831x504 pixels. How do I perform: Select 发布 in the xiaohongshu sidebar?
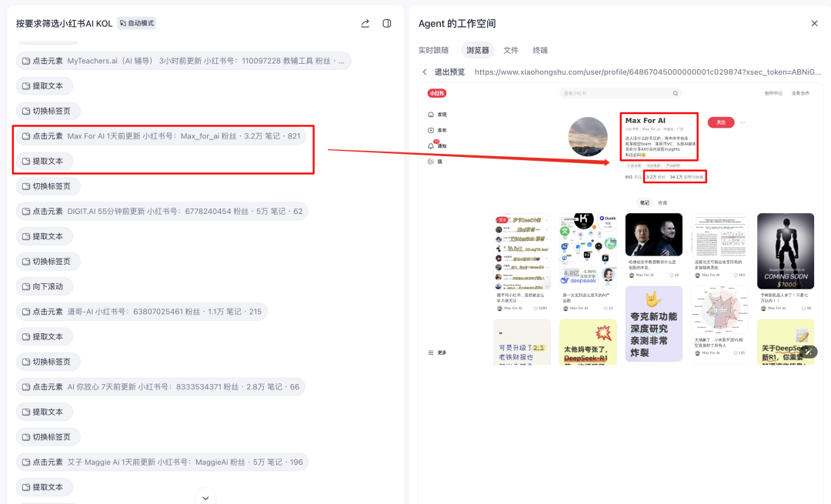[x=437, y=130]
